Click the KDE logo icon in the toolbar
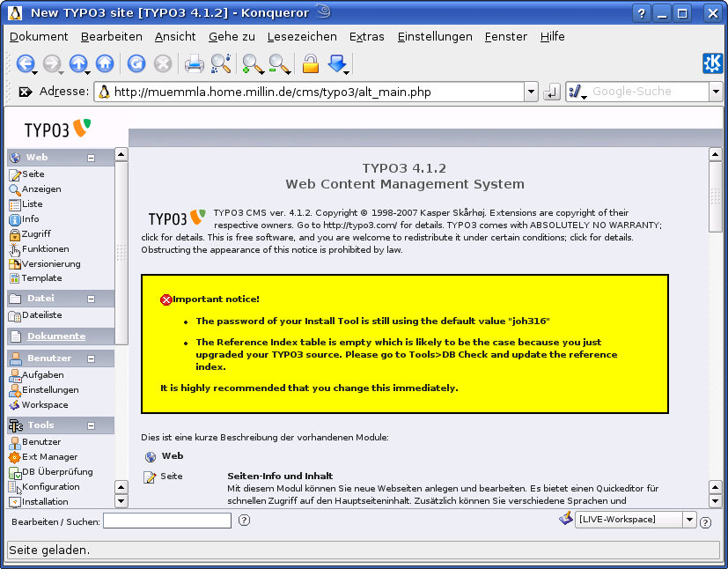 (713, 63)
